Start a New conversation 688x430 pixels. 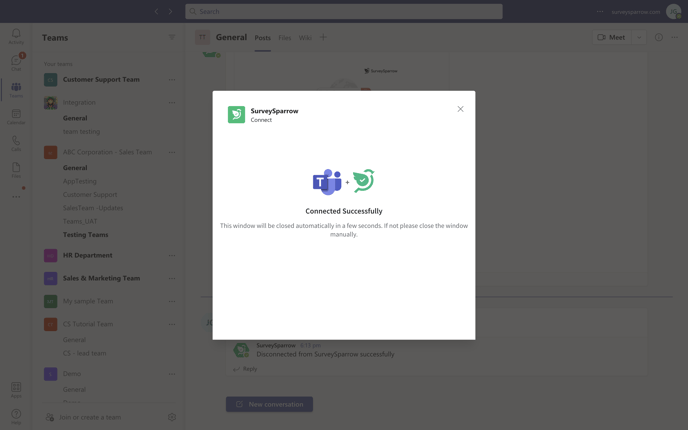click(x=269, y=404)
